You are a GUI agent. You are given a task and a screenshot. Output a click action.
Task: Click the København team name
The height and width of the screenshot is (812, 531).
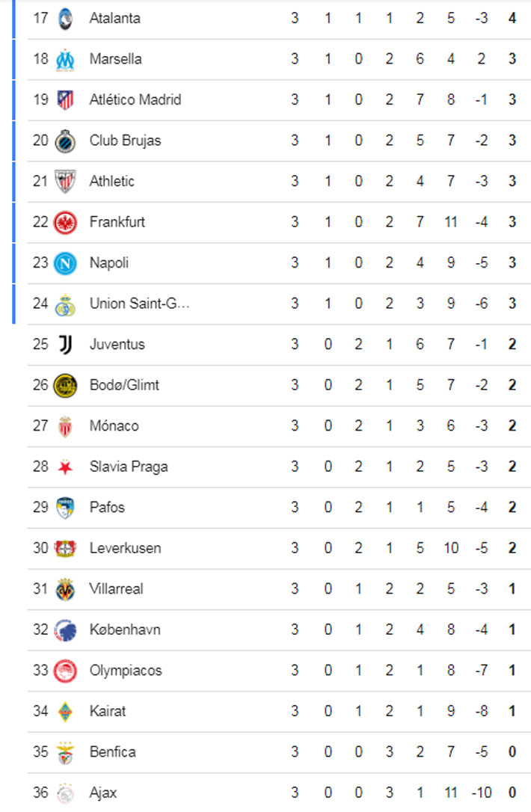125,630
